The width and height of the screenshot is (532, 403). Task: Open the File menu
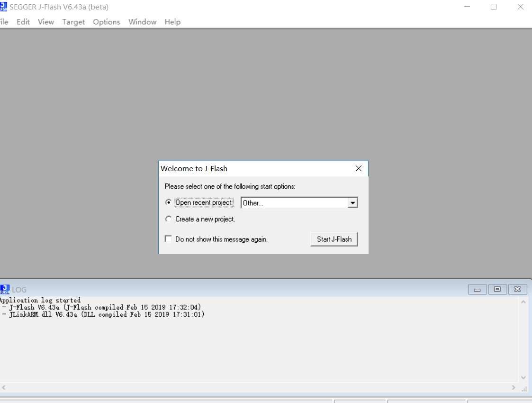point(4,22)
